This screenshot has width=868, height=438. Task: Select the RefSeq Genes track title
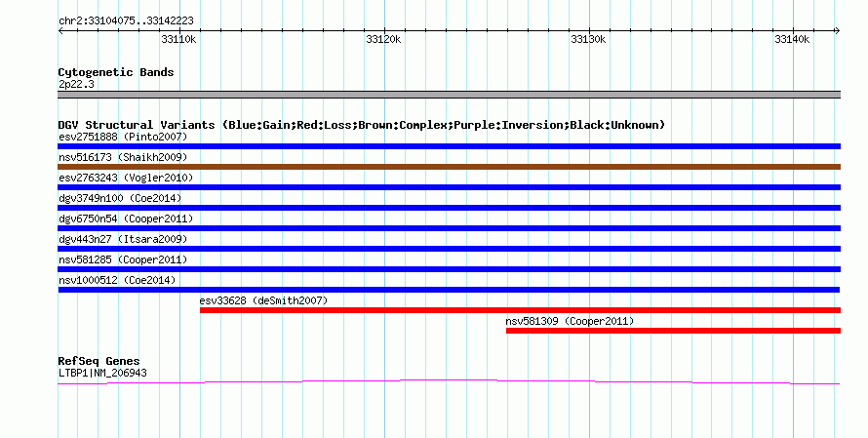pos(99,361)
